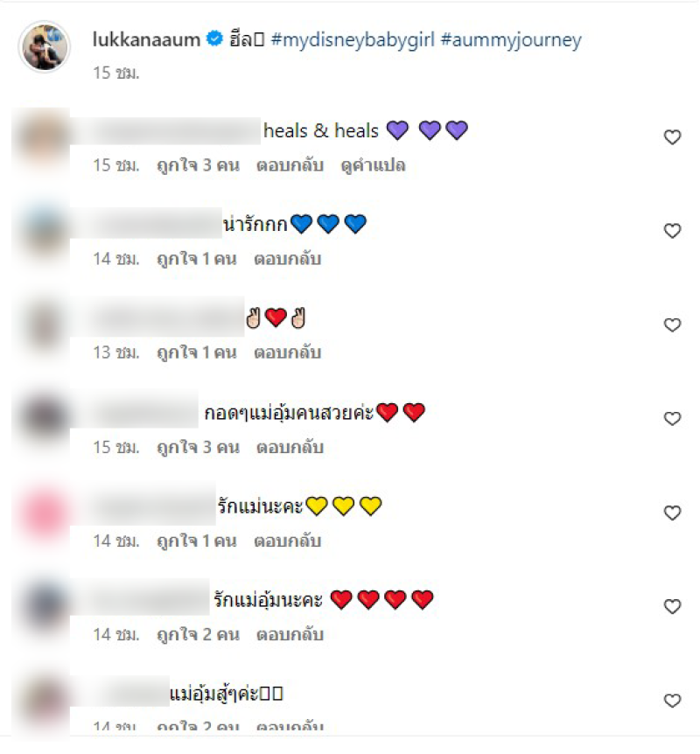Click 'ตอบกลับ' under 'น่ารักกก' comment

tap(288, 259)
